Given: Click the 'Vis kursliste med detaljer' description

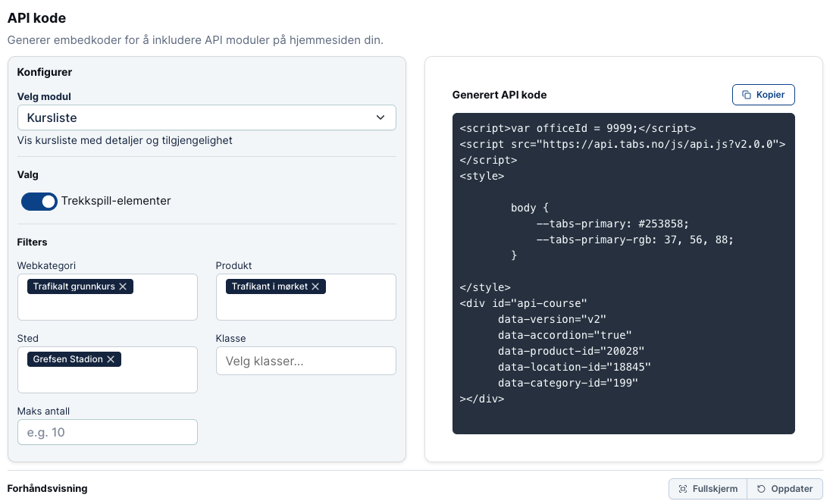Looking at the screenshot, I should click(x=125, y=140).
